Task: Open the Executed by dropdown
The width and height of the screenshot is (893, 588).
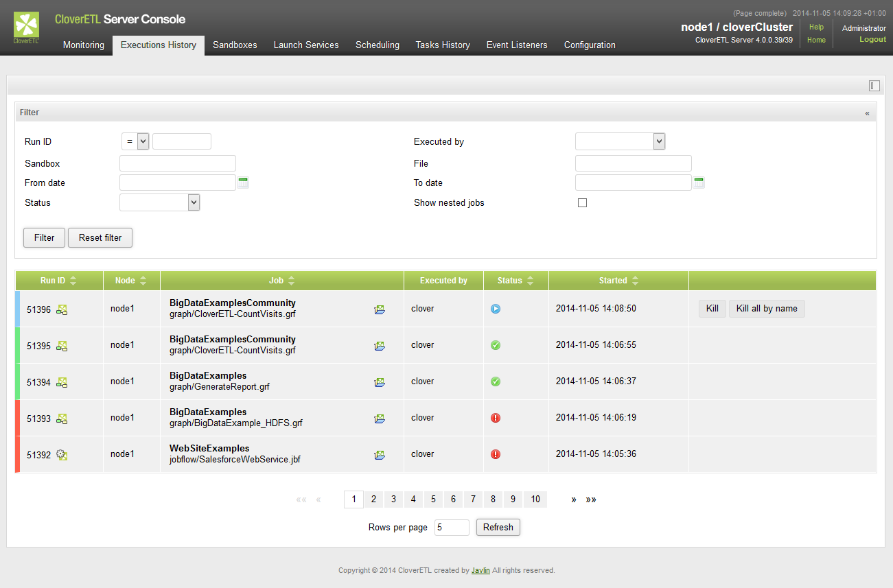Action: click(621, 141)
